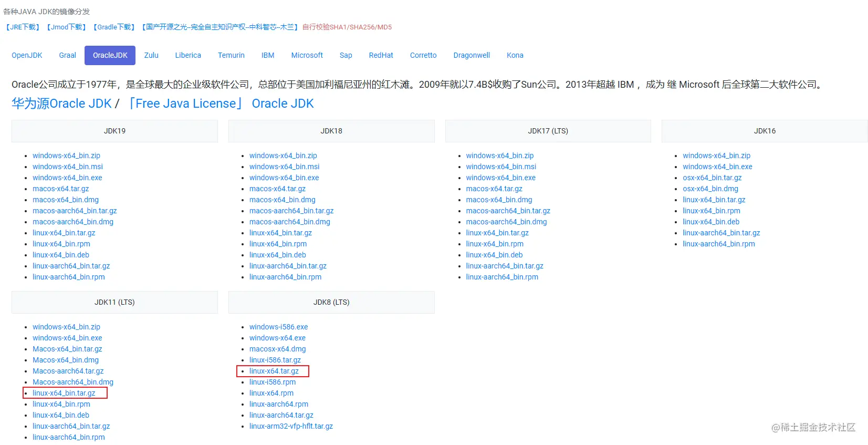Open the Jmod下载 link
The image size is (868, 445).
[66, 27]
